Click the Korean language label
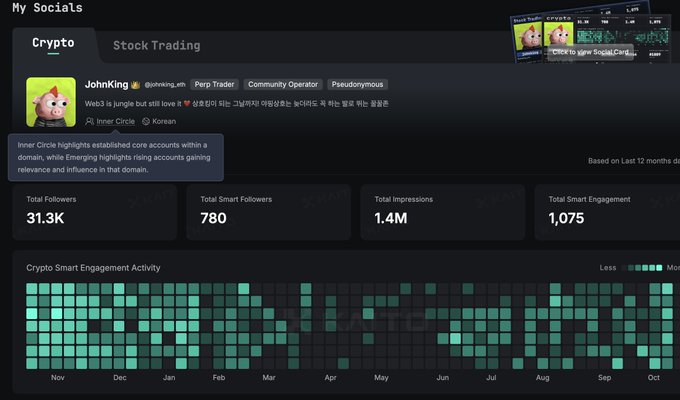This screenshot has height=400, width=680. pyautogui.click(x=164, y=121)
